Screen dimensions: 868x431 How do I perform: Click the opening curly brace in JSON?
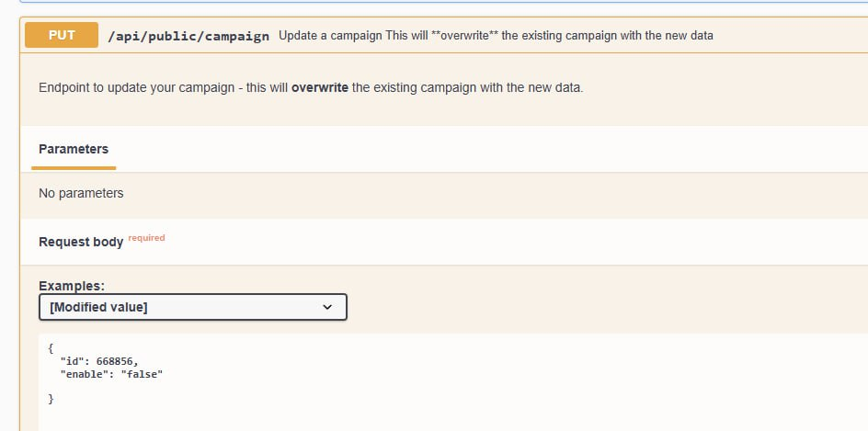coord(51,348)
